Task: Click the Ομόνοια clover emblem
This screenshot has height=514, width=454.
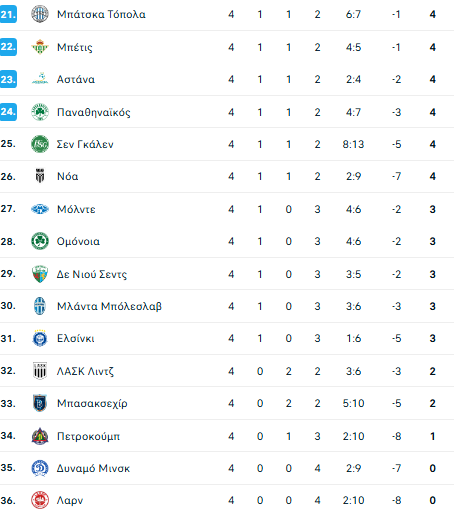Action: 40,241
